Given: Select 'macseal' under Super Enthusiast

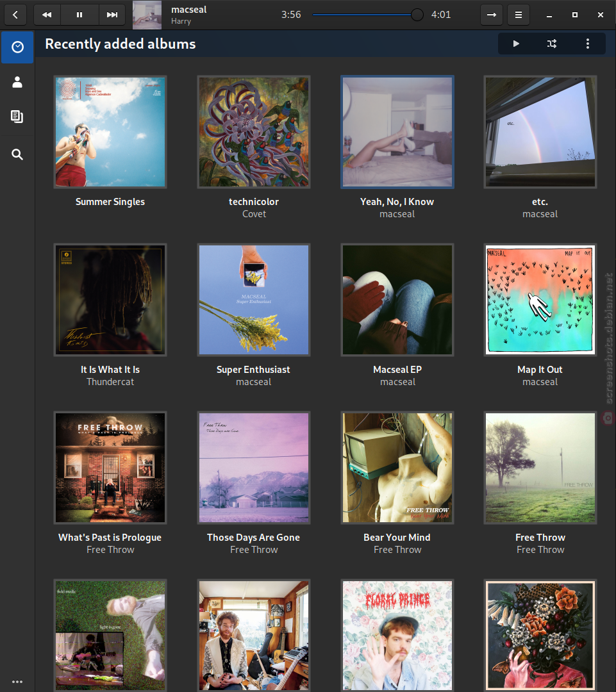Looking at the screenshot, I should [253, 382].
